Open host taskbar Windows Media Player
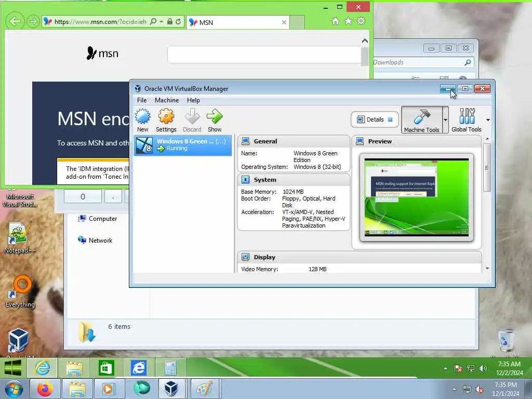 click(109, 389)
